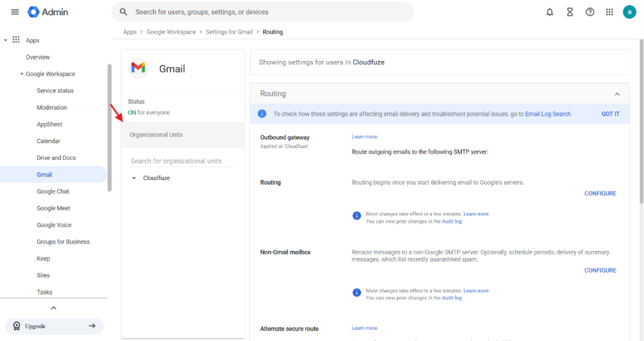Open the help question mark icon
This screenshot has height=341, width=644.
pos(590,12)
